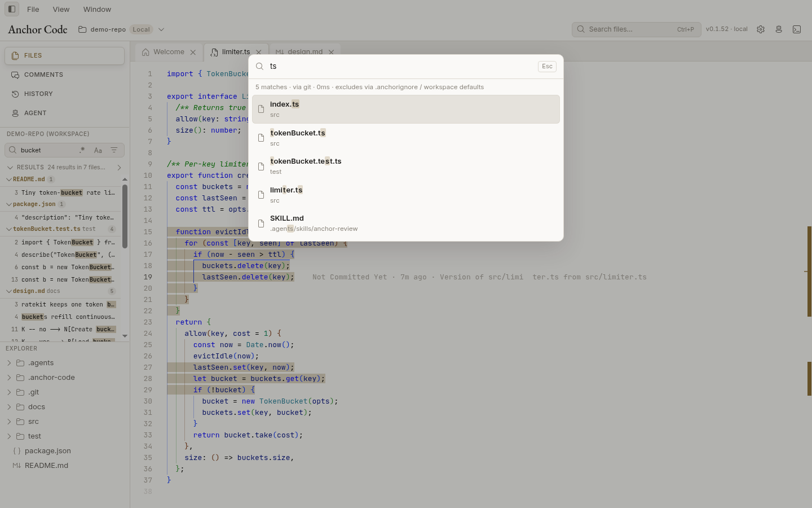Click the FILES panel button
812x508 pixels.
coord(64,55)
